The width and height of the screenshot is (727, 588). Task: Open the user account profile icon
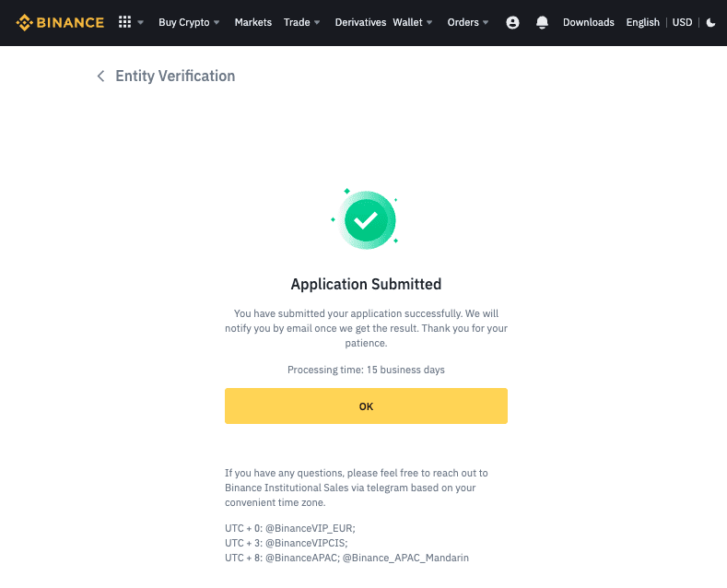pos(512,22)
